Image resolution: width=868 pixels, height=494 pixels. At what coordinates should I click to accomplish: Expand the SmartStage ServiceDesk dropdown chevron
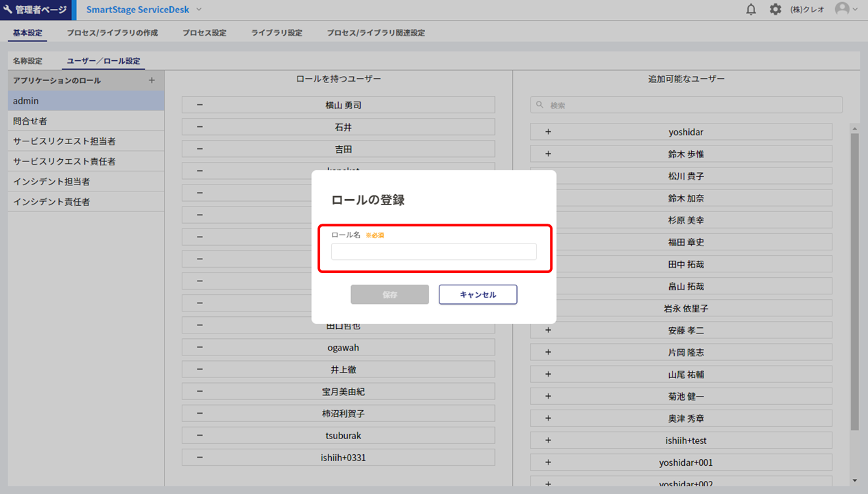[x=200, y=10]
